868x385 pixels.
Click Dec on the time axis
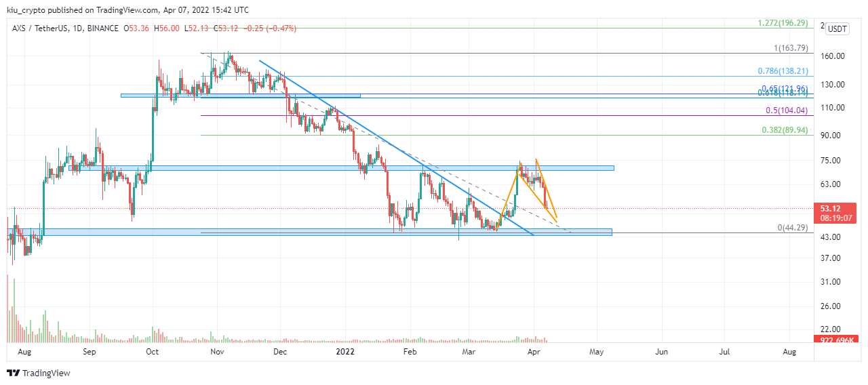[x=280, y=352]
